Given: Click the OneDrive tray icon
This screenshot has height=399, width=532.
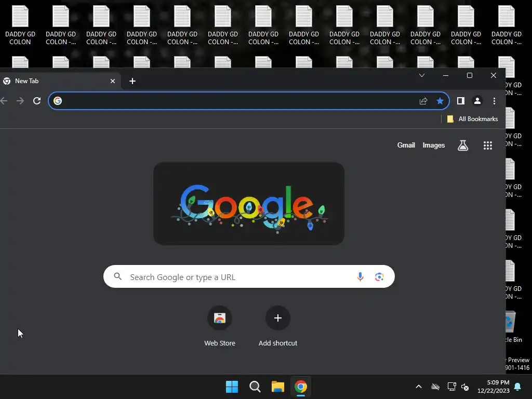Looking at the screenshot, I should (x=435, y=387).
